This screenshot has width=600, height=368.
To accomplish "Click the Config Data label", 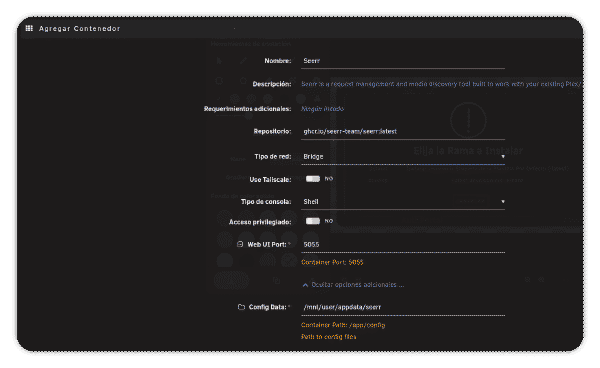I will point(267,307).
